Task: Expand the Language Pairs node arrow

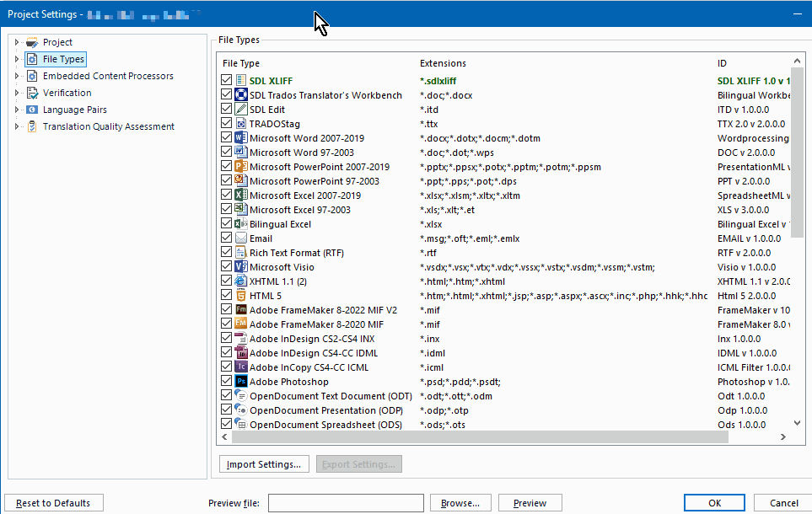Action: 17,110
